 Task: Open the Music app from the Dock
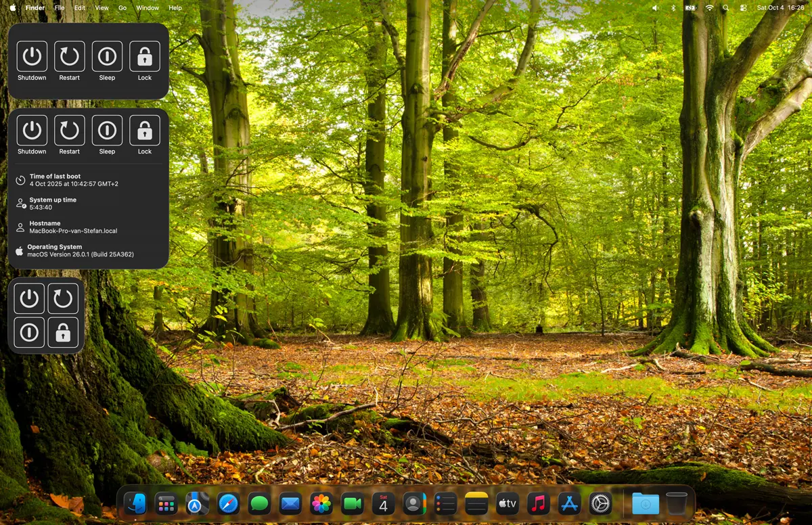(x=539, y=503)
